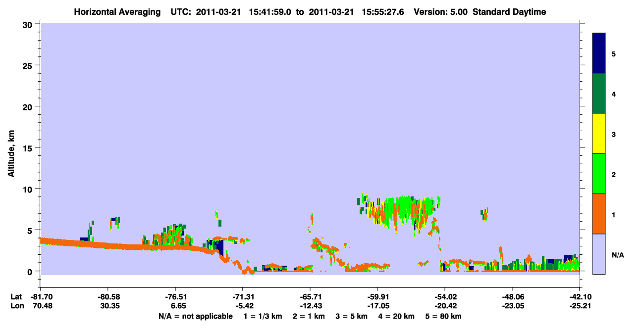The image size is (644, 330).
Task: Click the 'Lon' row label
Action: (16, 306)
